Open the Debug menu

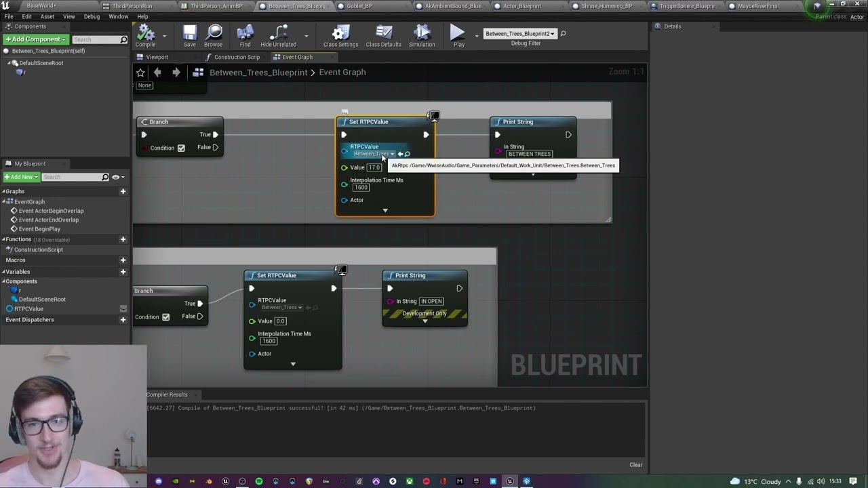coord(92,16)
